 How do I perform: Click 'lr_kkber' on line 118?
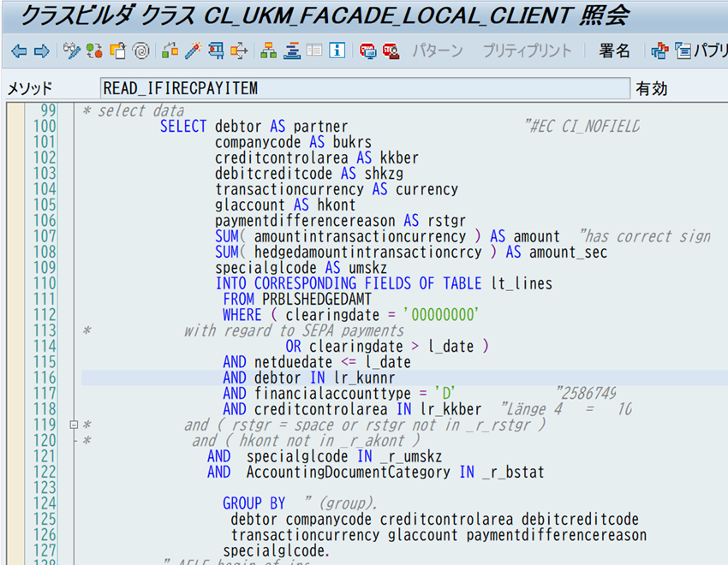pos(451,409)
